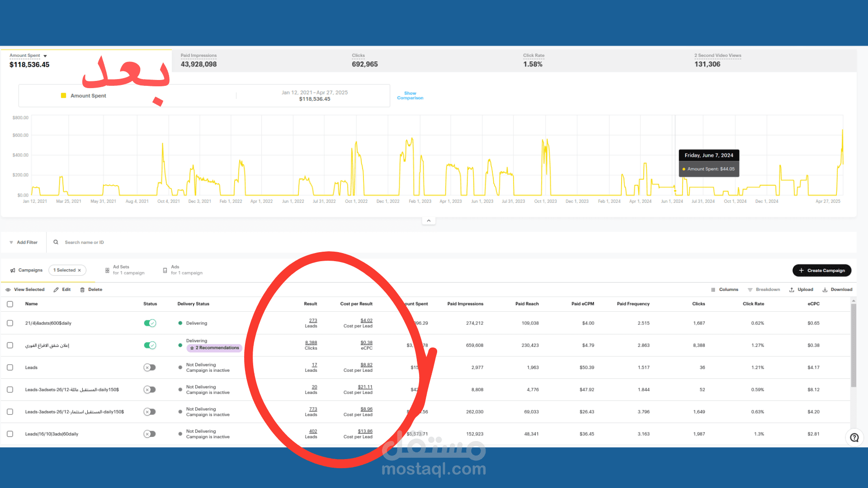Click the Show Comparison link

(410, 95)
